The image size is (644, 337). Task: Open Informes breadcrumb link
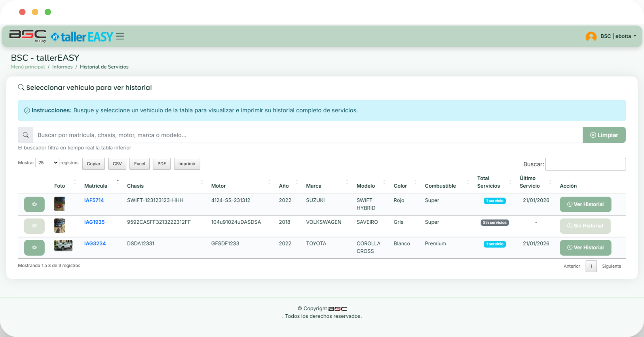[x=62, y=67]
